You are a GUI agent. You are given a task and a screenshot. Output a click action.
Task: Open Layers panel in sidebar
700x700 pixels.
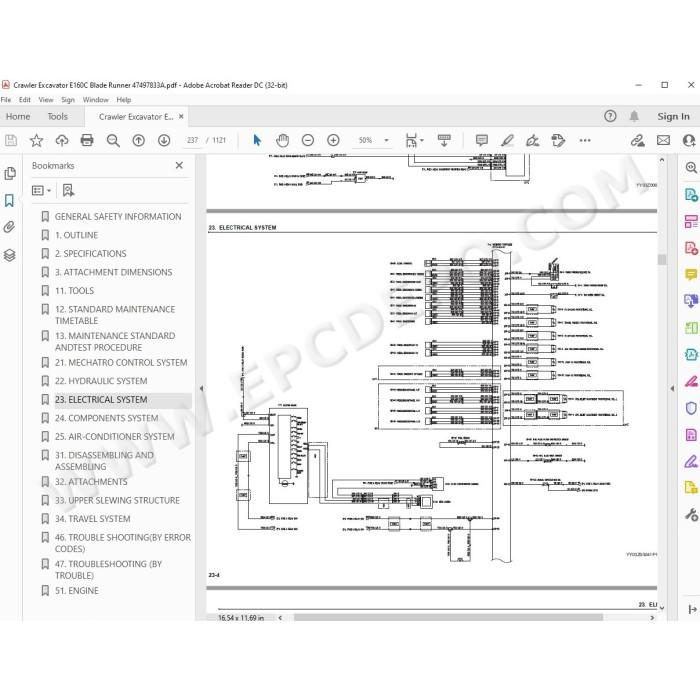9,255
